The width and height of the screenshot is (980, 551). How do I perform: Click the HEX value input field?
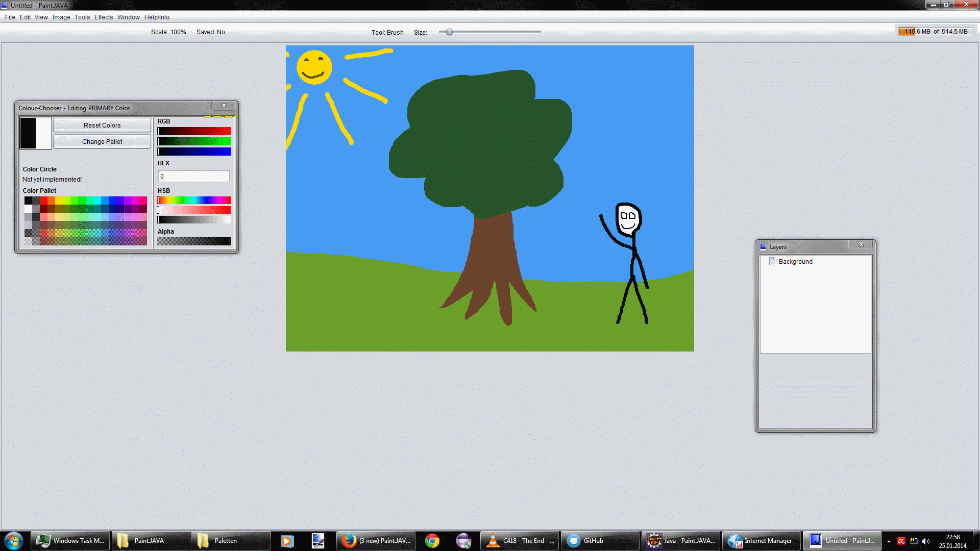[193, 176]
